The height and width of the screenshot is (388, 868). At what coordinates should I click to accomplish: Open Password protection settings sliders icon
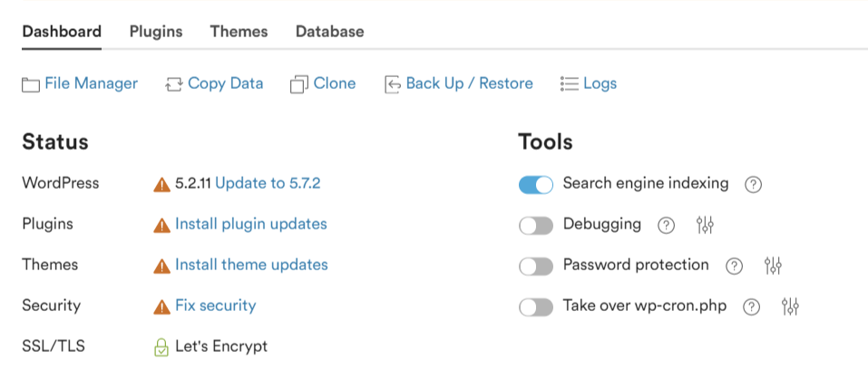772,267
